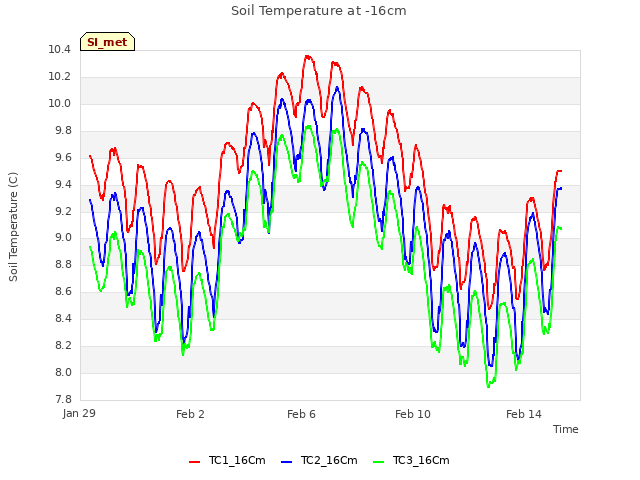The height and width of the screenshot is (480, 640).
Task: Click the 8.6 y-axis tick label
Action: click(63, 291)
